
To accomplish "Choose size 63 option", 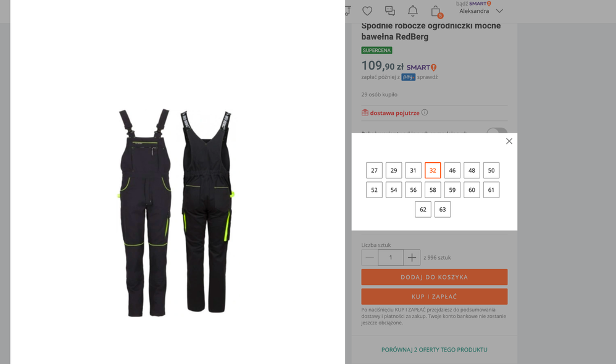I will click(x=443, y=209).
